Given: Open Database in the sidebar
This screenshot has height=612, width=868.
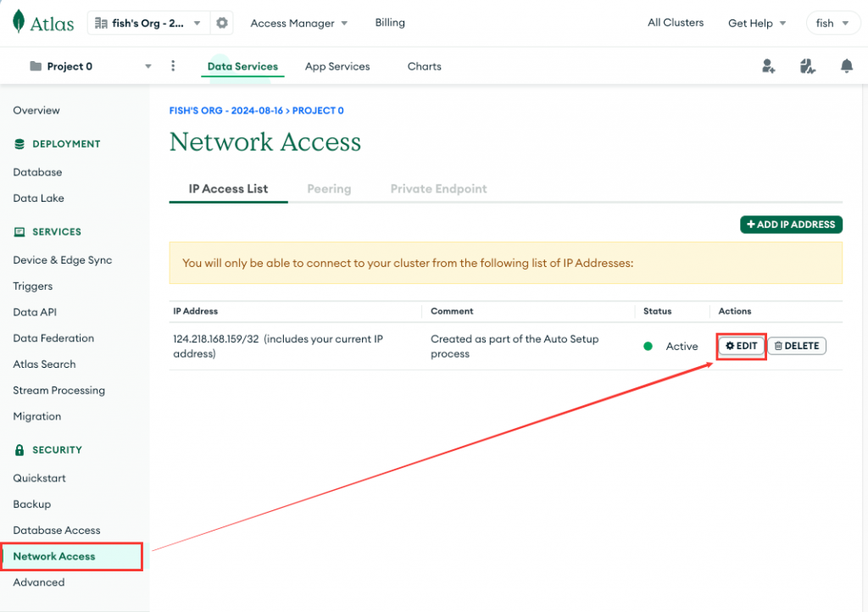Looking at the screenshot, I should 37,172.
